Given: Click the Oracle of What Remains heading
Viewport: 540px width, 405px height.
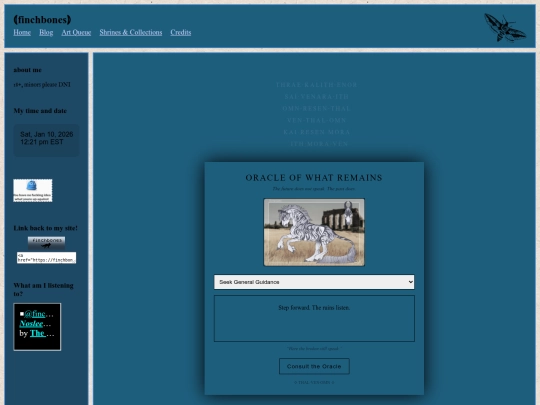Looking at the screenshot, I should [x=314, y=178].
